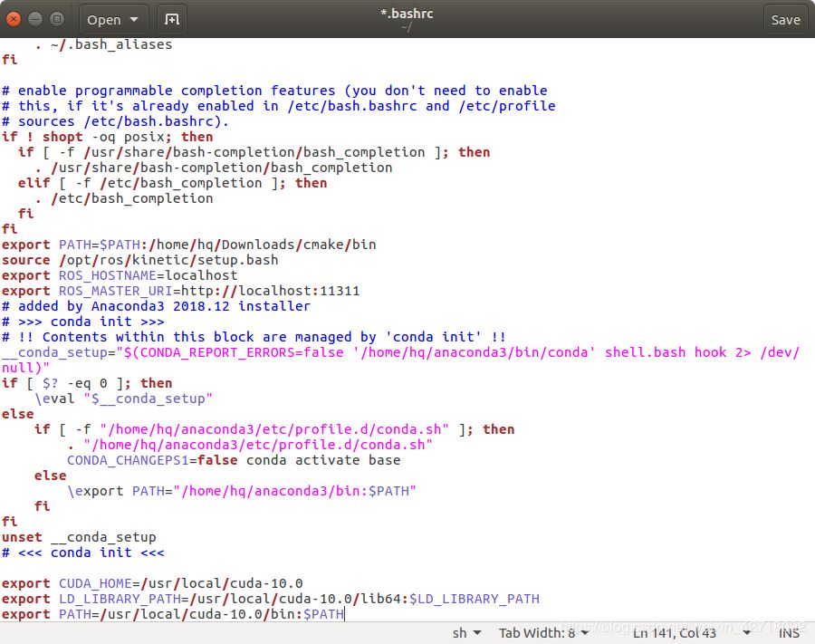Save the .bashrc file
The image size is (815, 644).
pyautogui.click(x=784, y=19)
